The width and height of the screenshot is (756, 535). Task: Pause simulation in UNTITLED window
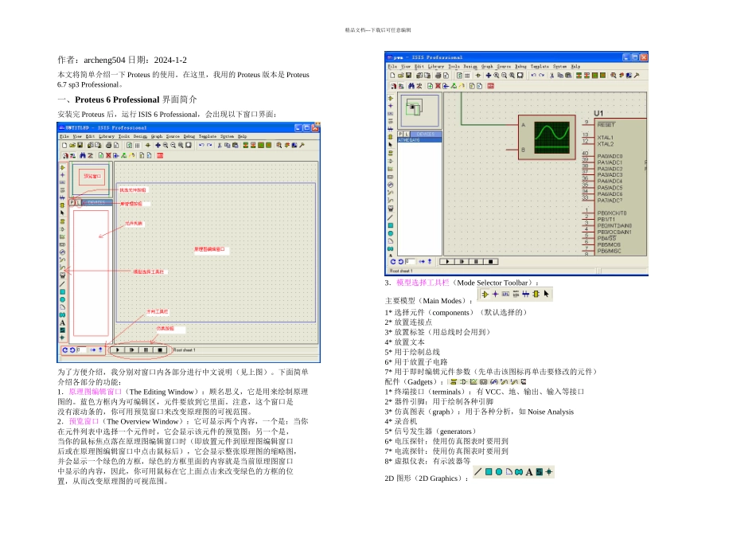(146, 350)
